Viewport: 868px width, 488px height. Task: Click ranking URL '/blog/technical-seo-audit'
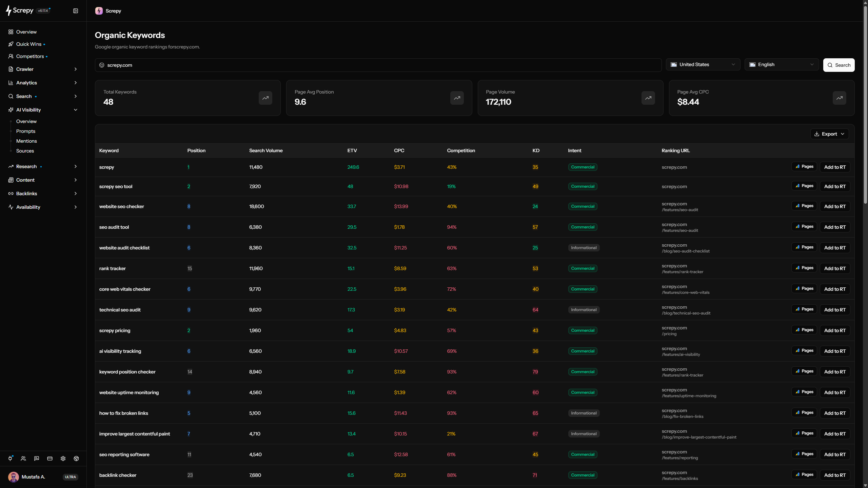pos(686,313)
